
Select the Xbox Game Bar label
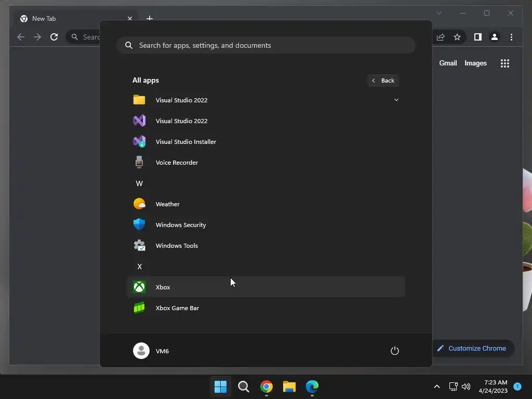pos(178,308)
